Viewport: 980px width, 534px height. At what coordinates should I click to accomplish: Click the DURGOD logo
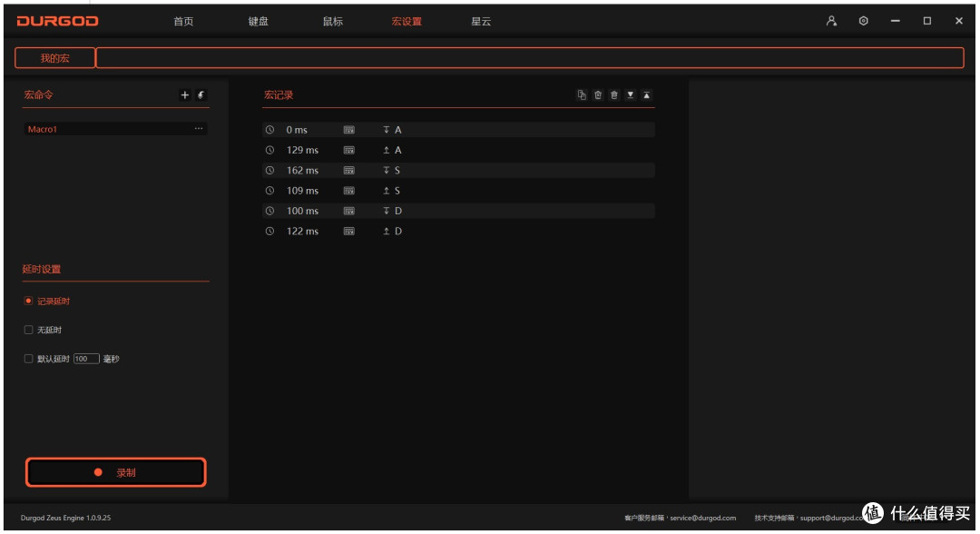coord(57,21)
